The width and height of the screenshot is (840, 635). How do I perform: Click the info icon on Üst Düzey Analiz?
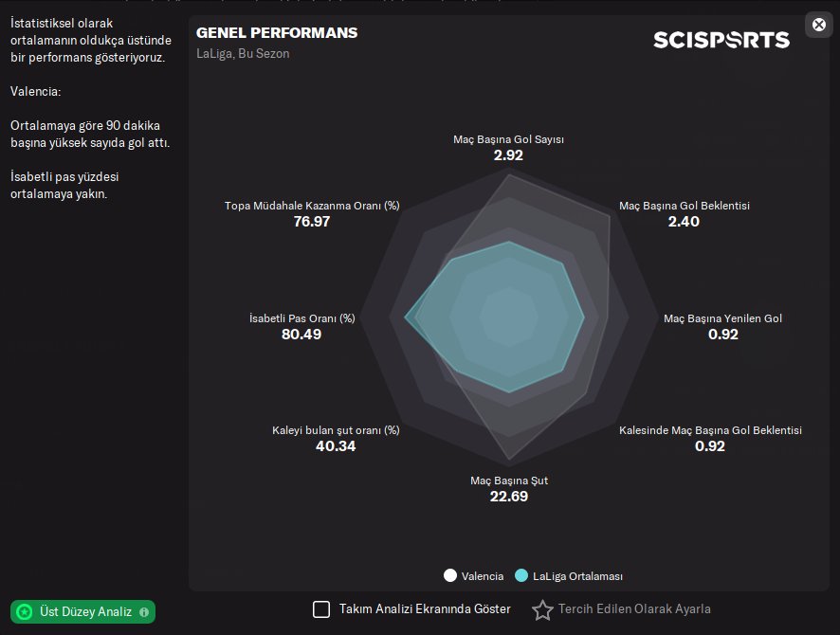coord(144,612)
